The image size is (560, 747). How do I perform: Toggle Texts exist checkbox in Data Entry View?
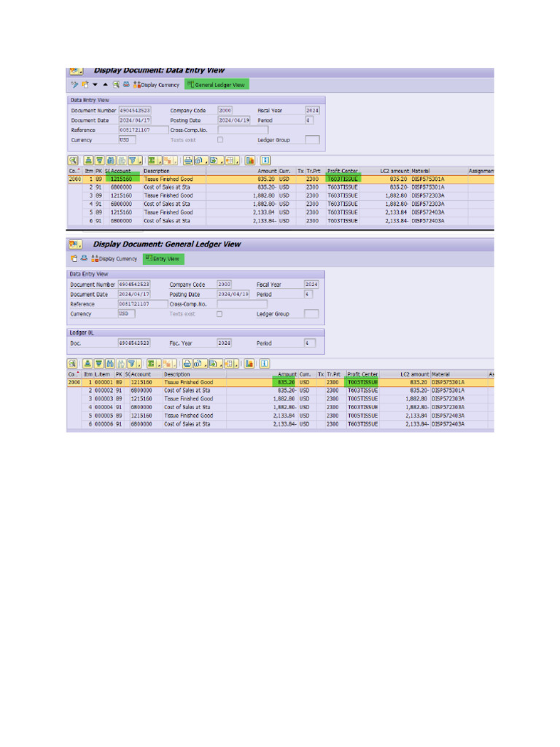[x=220, y=139]
